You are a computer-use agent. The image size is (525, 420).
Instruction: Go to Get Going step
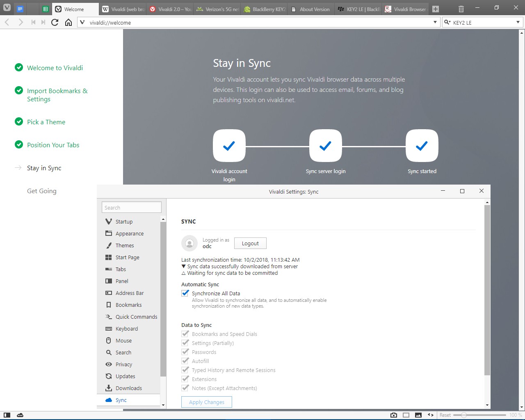coord(42,191)
